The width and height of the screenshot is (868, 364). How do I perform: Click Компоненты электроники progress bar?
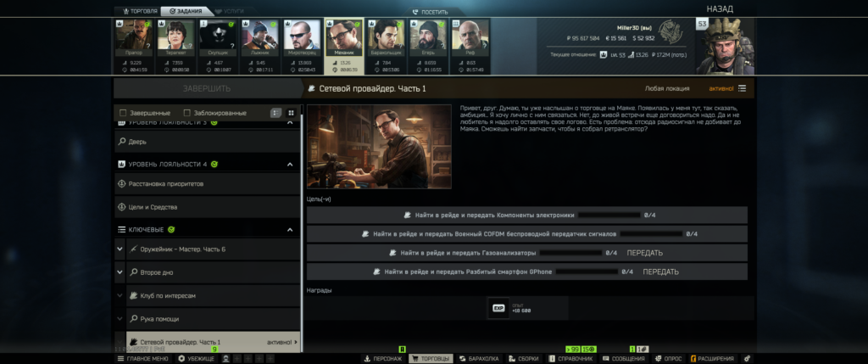pyautogui.click(x=609, y=215)
